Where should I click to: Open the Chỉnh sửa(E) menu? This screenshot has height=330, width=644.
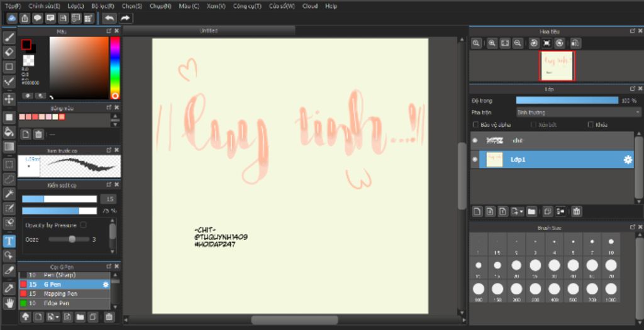[x=45, y=6]
